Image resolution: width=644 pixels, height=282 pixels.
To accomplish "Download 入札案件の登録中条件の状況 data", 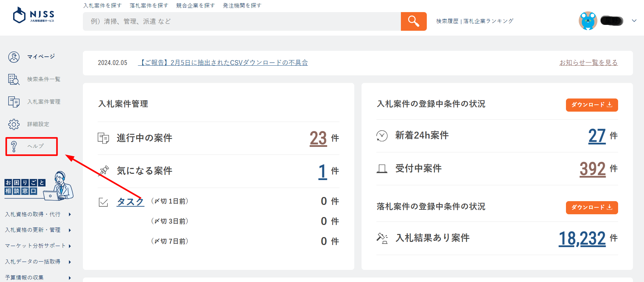I will (592, 105).
